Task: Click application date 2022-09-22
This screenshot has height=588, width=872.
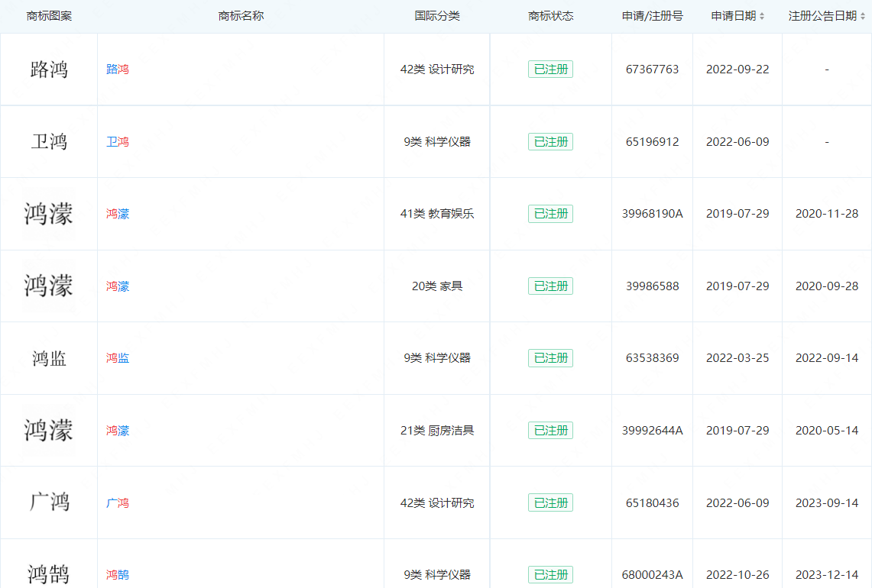Action: pos(737,69)
